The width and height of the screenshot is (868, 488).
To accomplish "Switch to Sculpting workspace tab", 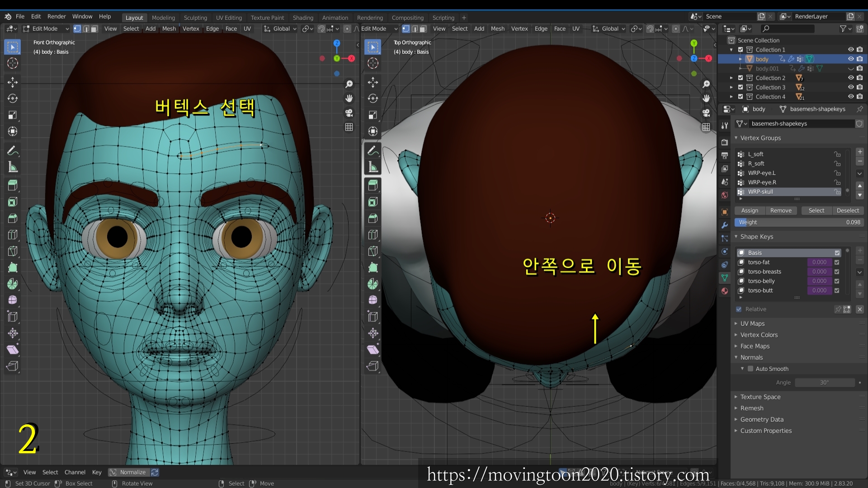I will click(x=195, y=18).
